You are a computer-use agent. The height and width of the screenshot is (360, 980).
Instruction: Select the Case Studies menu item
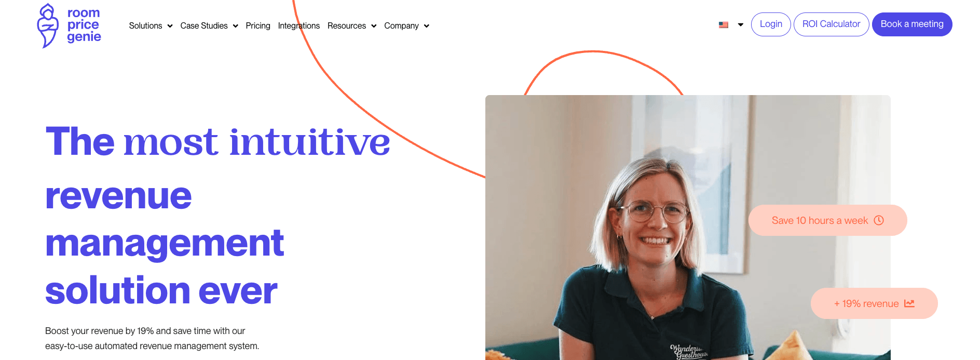coord(204,25)
